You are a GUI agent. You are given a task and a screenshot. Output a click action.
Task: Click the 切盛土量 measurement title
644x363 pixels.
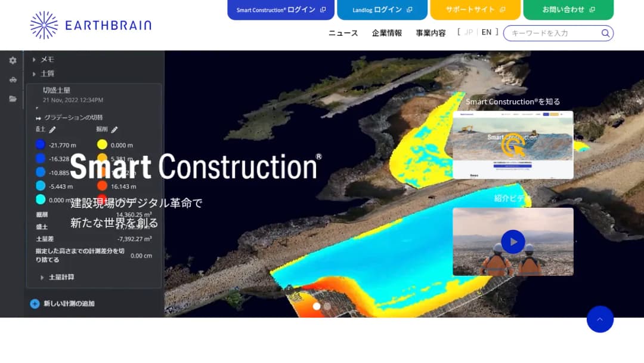[x=57, y=90]
